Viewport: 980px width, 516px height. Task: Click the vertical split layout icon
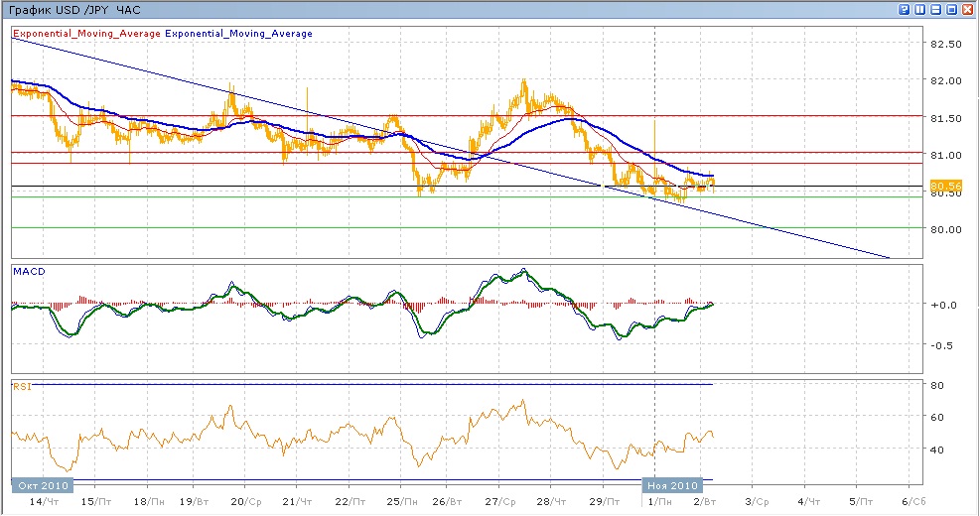click(920, 9)
